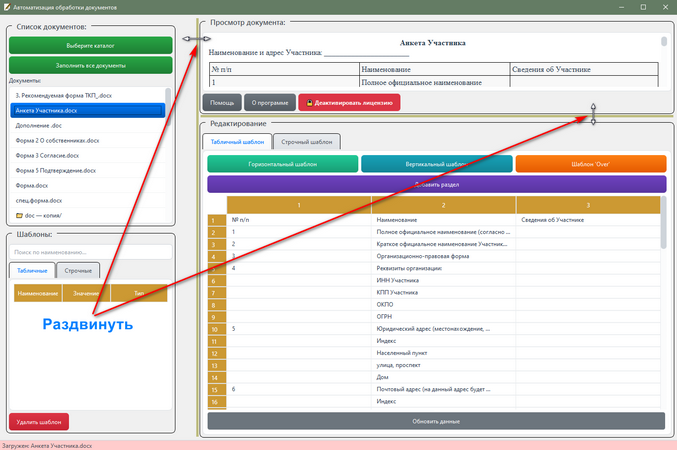677x450 pixels.
Task: Click 'Удалить шаблон' button
Action: pyautogui.click(x=39, y=422)
